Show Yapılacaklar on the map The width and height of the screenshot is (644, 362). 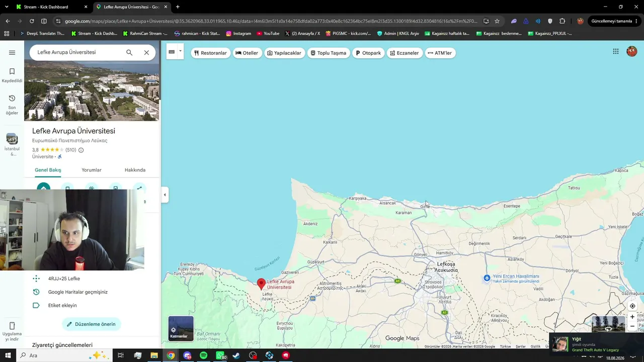[x=284, y=53]
